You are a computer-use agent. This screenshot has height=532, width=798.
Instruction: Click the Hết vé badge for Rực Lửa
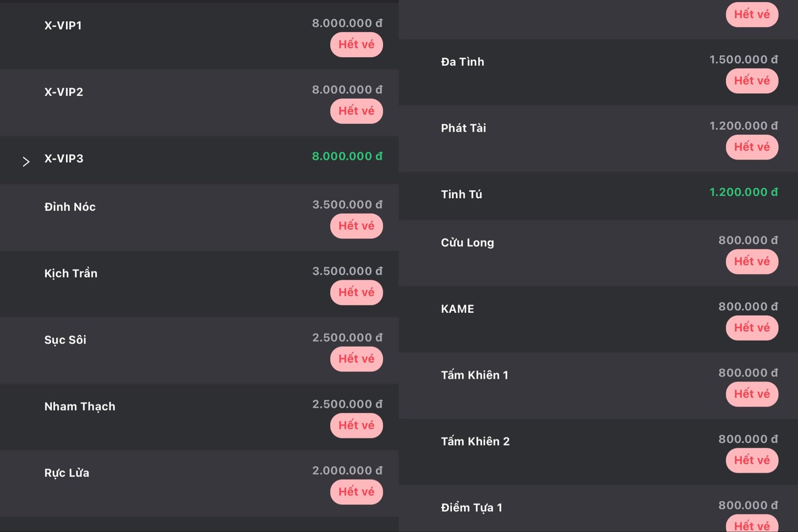(x=356, y=492)
